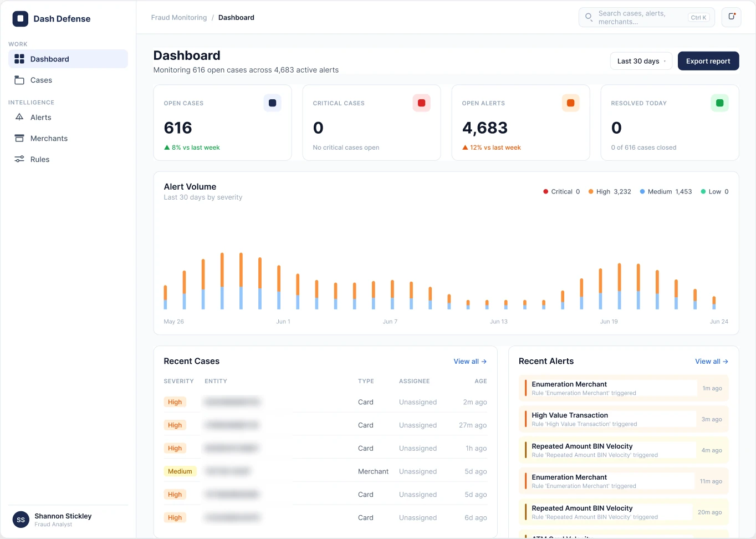Go to the Alerts section
The width and height of the screenshot is (756, 539).
click(x=68, y=117)
